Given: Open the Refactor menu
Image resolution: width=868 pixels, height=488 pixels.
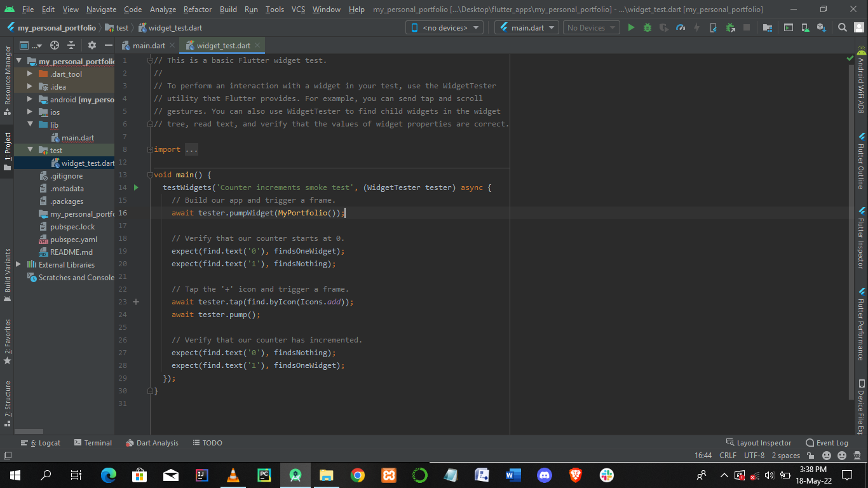Looking at the screenshot, I should point(198,9).
